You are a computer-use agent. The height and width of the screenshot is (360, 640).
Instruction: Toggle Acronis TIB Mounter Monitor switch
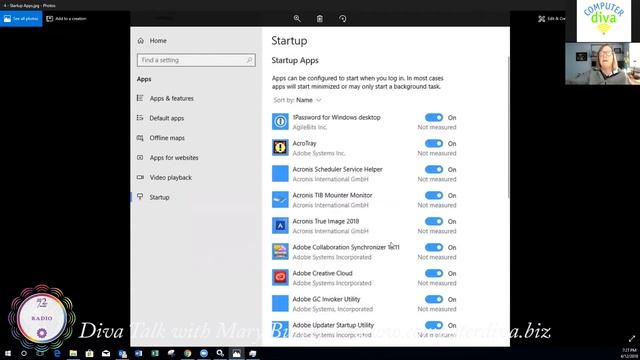[433, 196]
